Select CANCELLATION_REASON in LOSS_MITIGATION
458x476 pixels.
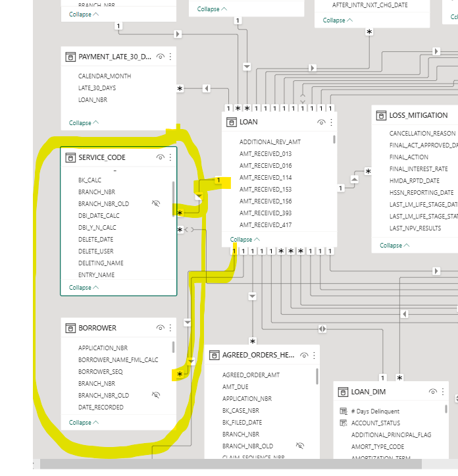[422, 133]
